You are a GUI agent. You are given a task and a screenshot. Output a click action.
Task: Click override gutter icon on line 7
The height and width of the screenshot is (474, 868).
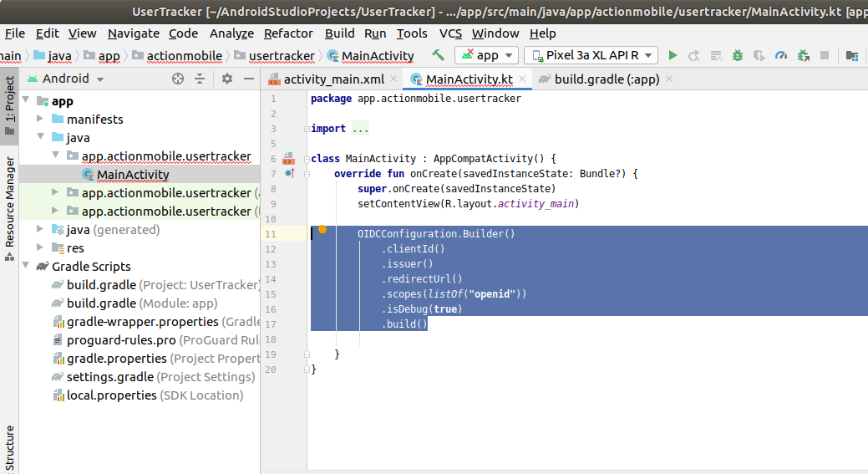pos(290,173)
